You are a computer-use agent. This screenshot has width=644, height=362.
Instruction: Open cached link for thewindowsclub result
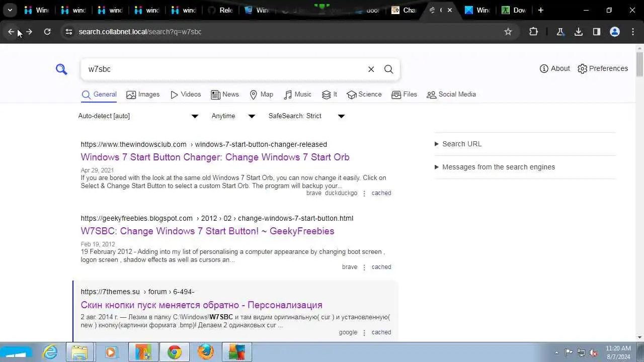pos(381,193)
